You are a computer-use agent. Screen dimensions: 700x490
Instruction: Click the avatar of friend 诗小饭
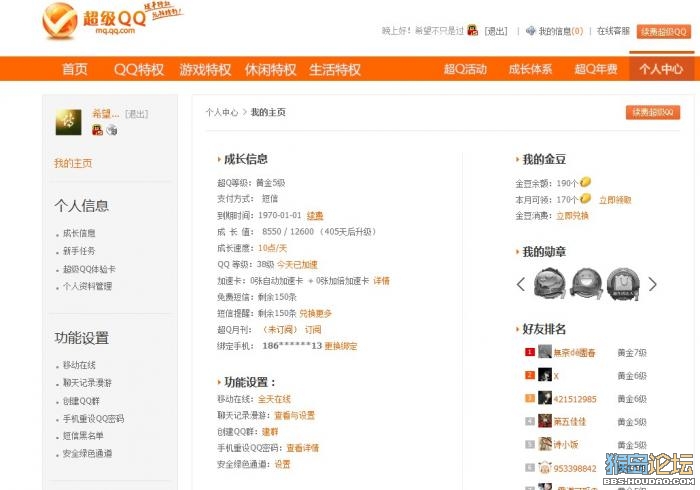tap(545, 444)
